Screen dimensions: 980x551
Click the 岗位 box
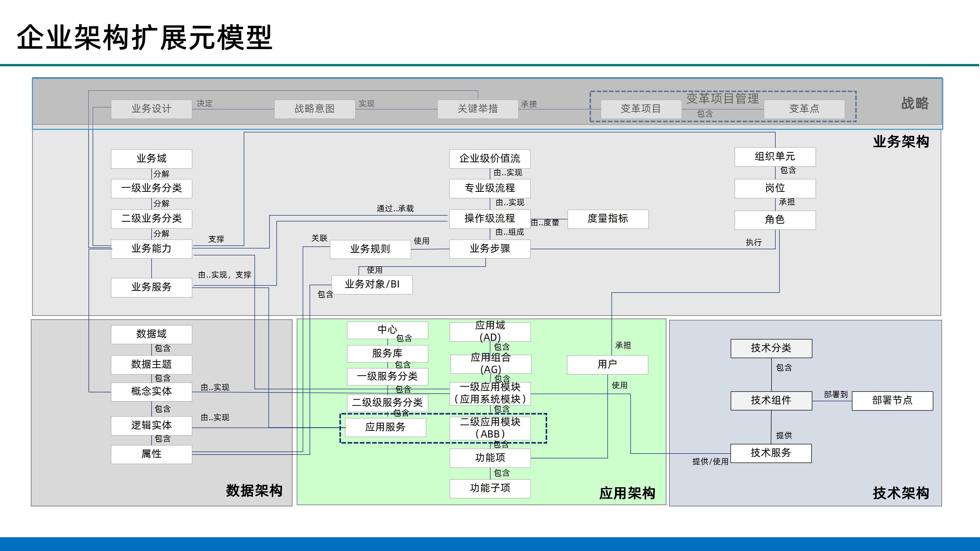775,188
